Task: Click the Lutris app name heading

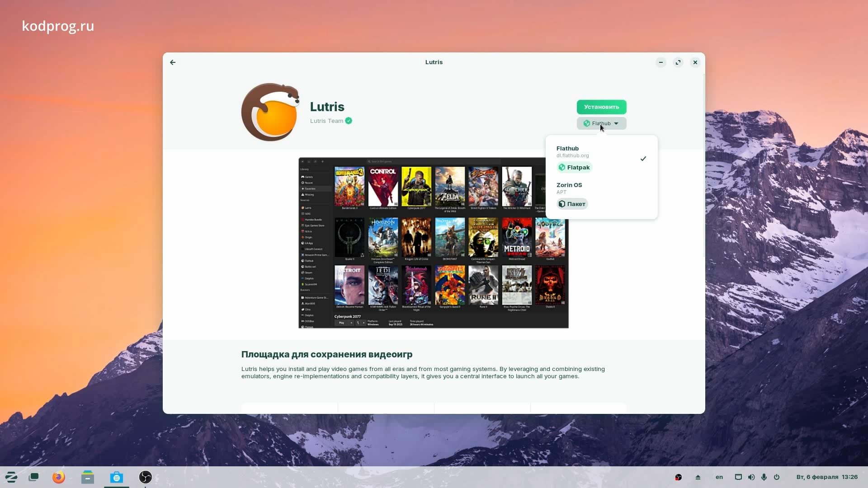Action: click(327, 107)
